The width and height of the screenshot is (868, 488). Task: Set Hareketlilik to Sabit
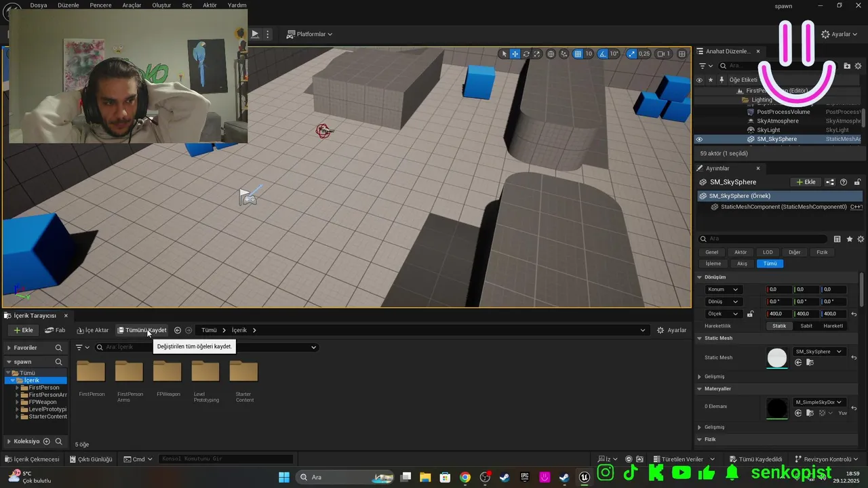806,326
